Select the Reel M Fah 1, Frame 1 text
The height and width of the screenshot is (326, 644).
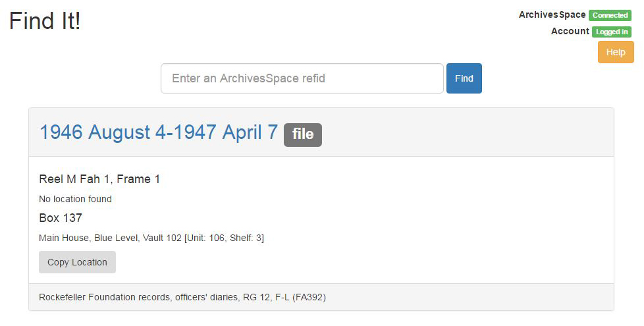pos(99,179)
